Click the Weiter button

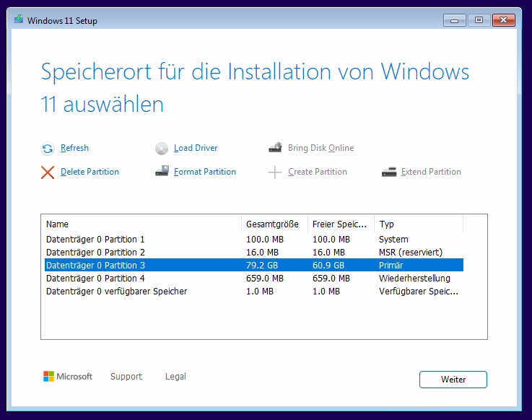click(x=453, y=380)
